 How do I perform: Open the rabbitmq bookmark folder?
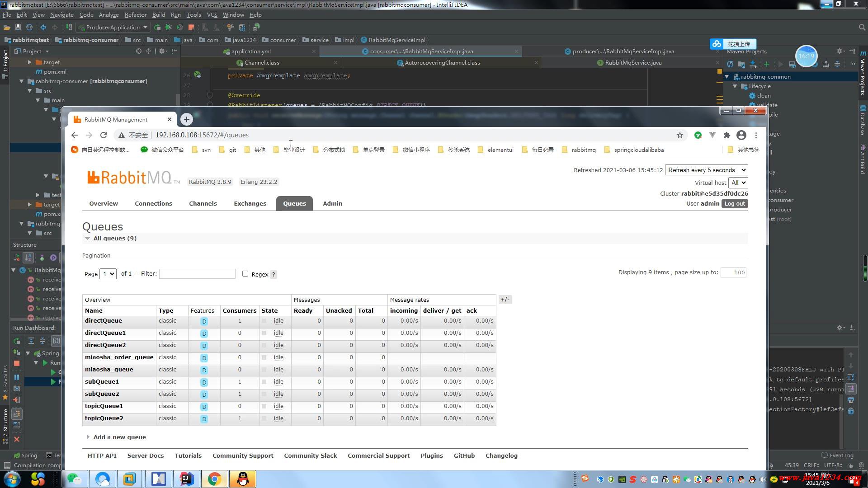(579, 150)
